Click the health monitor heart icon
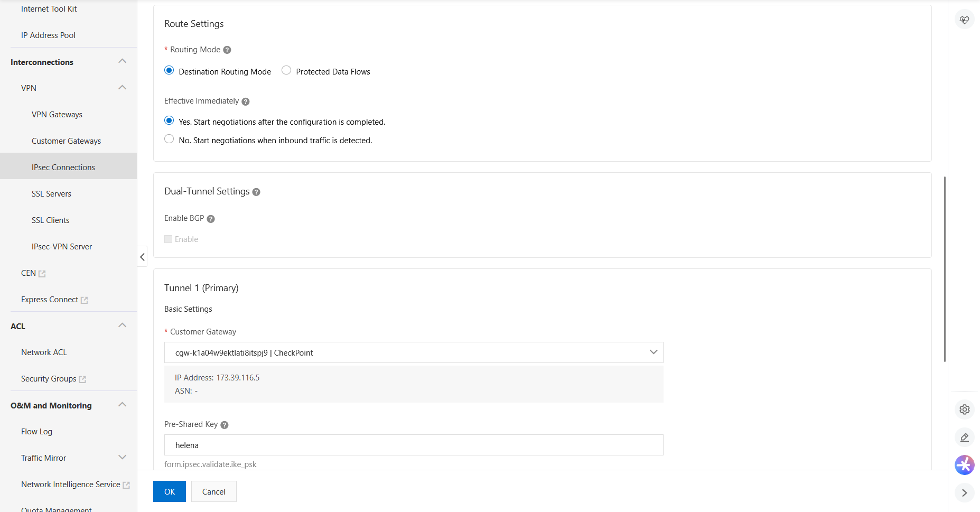Screen dimensions: 980x512 click(965, 20)
